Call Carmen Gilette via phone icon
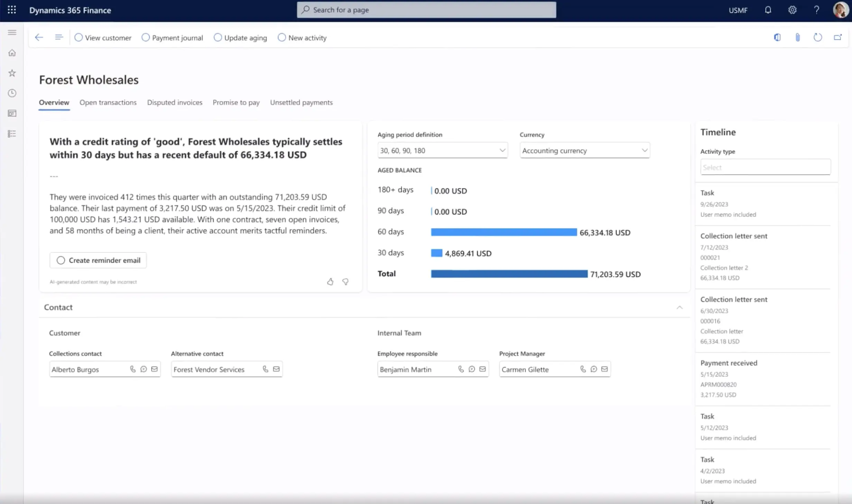 coord(583,369)
